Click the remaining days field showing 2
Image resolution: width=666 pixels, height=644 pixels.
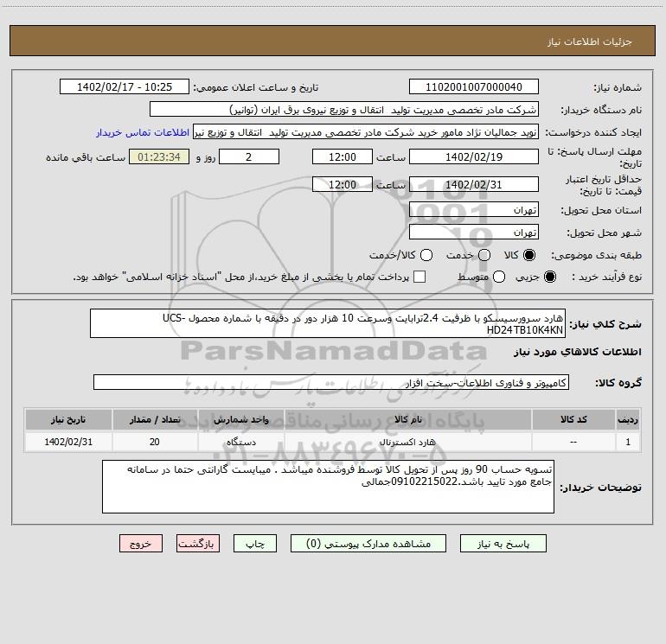(249, 156)
